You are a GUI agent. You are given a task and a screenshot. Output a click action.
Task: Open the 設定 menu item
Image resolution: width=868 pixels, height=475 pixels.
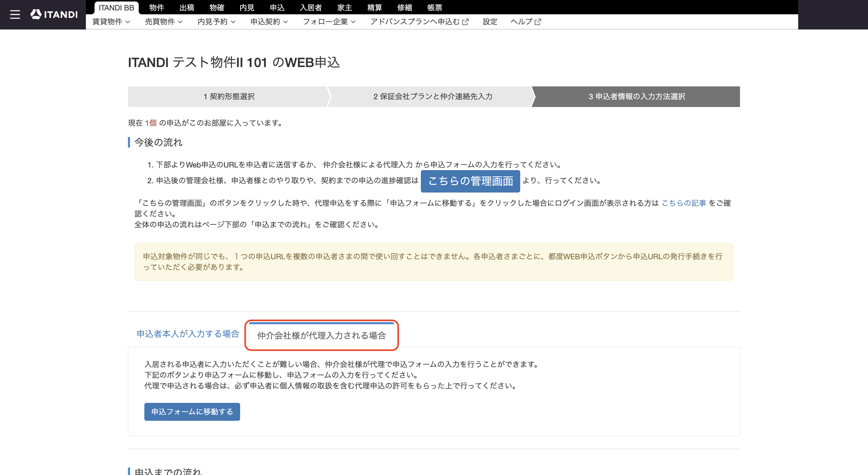(x=489, y=22)
